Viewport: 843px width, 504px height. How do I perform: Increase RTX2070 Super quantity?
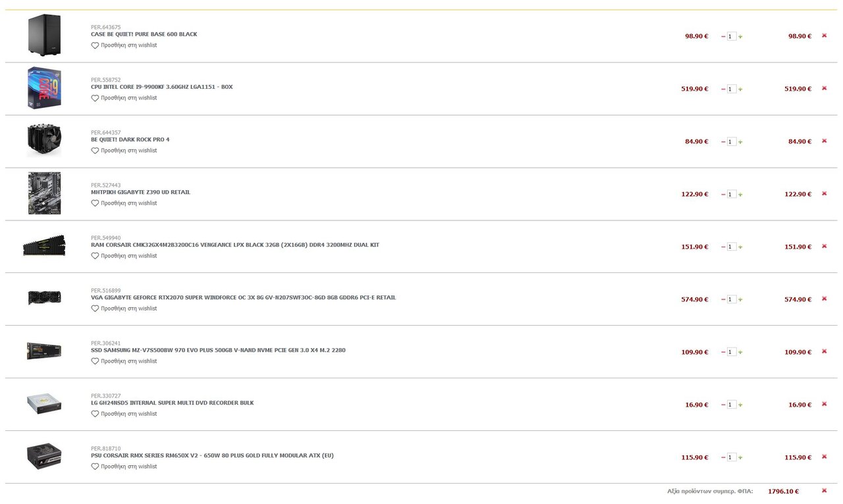click(740, 300)
